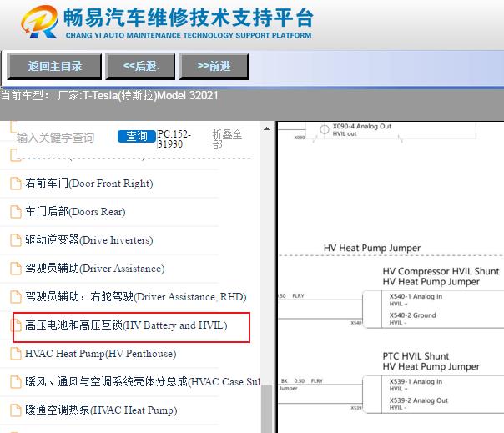
Task: Select 驱动逆变器 (Drive Inverters) entry
Action: point(89,240)
